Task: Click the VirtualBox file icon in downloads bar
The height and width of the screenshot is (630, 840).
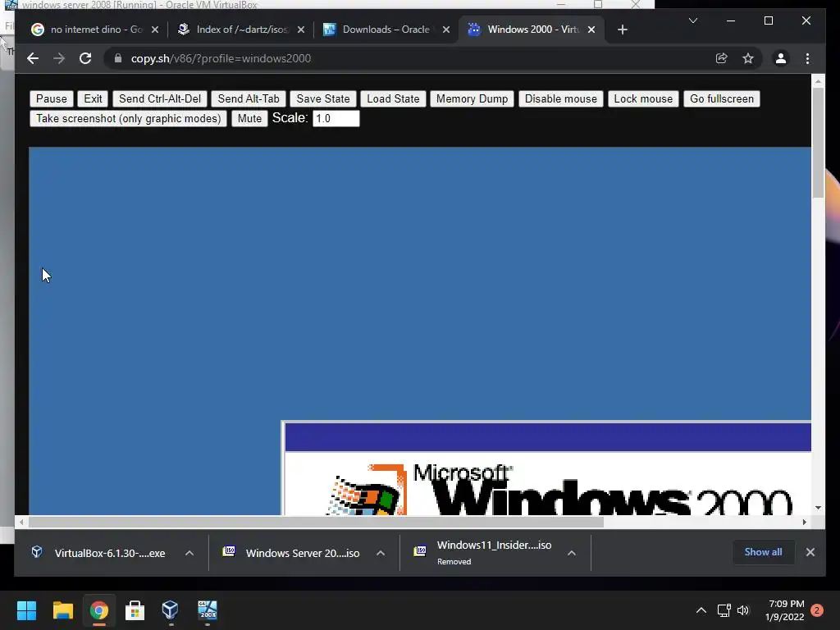Action: pos(36,552)
